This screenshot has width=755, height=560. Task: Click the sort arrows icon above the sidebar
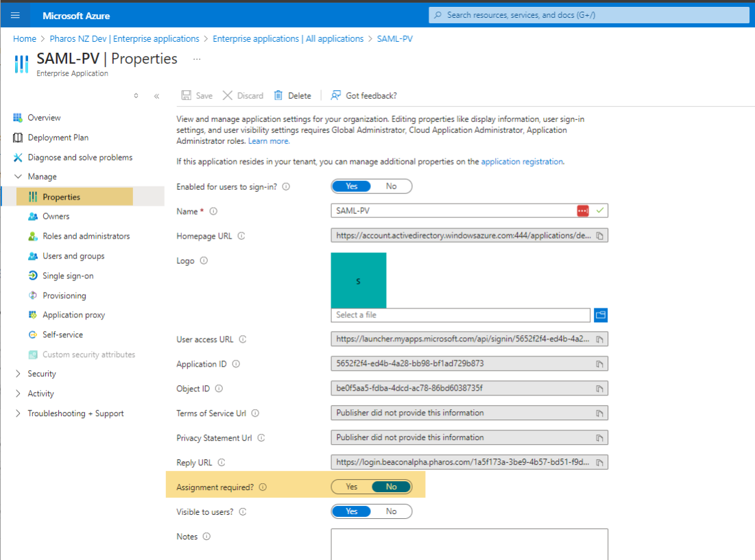click(x=136, y=96)
